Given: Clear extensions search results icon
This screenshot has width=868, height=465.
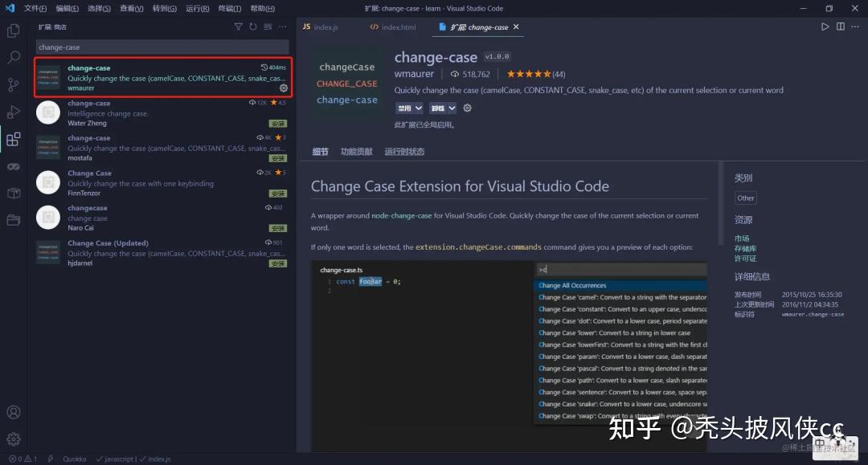Looking at the screenshot, I should [268, 27].
